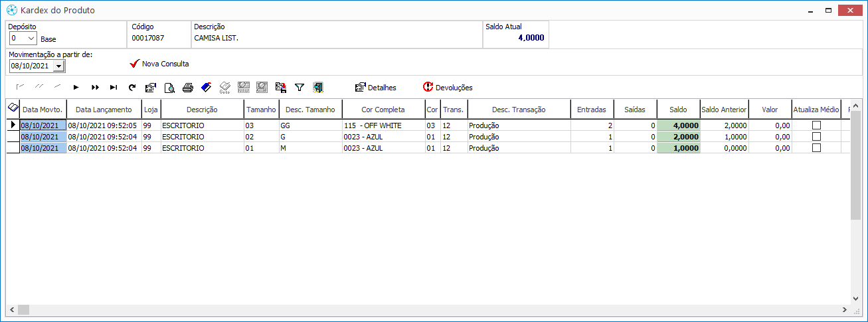Refresh the Kardex data

coord(132,87)
